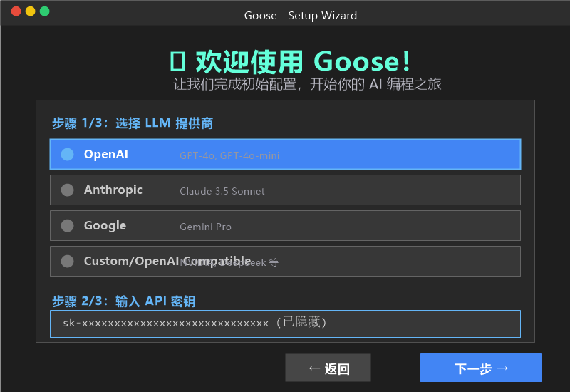Image resolution: width=570 pixels, height=392 pixels.
Task: Click the API key input field
Action: tap(285, 324)
